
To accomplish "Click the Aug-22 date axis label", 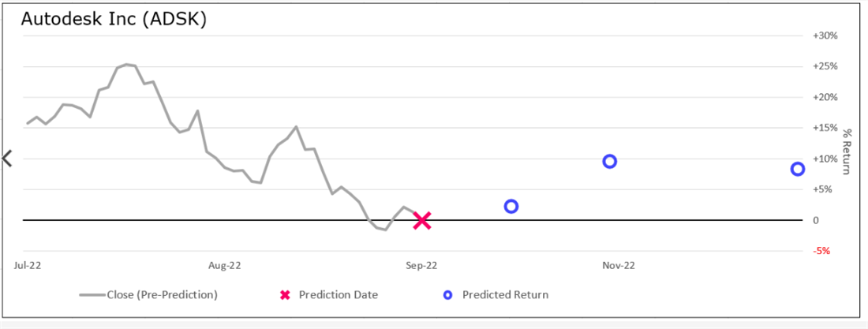I will 224,266.
